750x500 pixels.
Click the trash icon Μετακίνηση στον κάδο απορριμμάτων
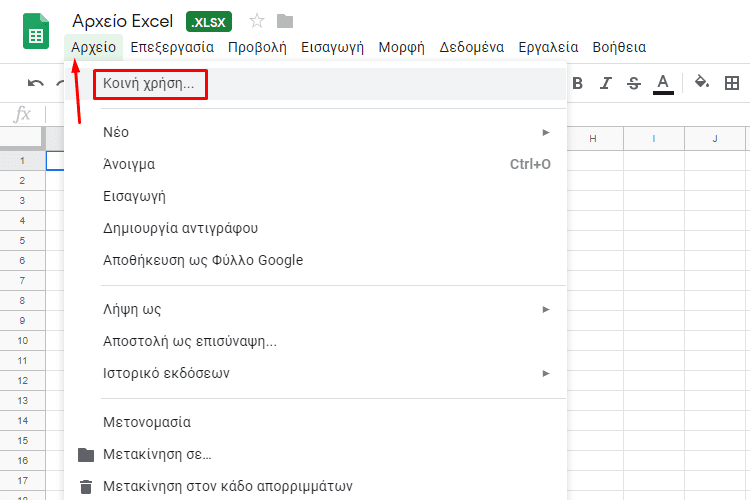pyautogui.click(x=86, y=487)
